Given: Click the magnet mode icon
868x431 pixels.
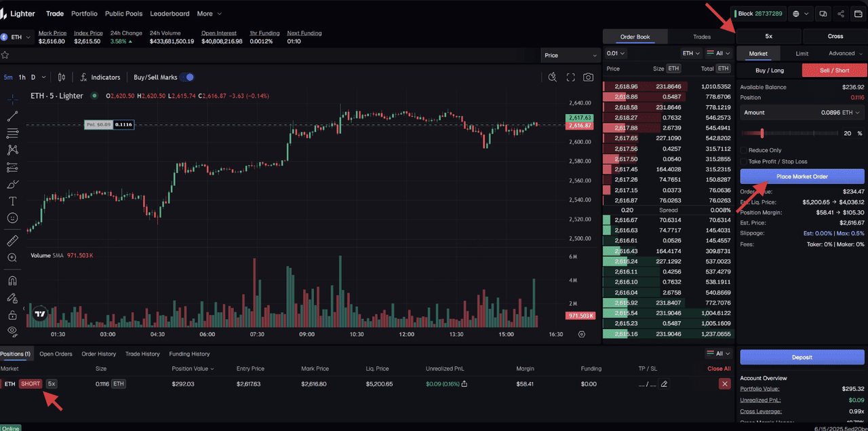Looking at the screenshot, I should (12, 280).
